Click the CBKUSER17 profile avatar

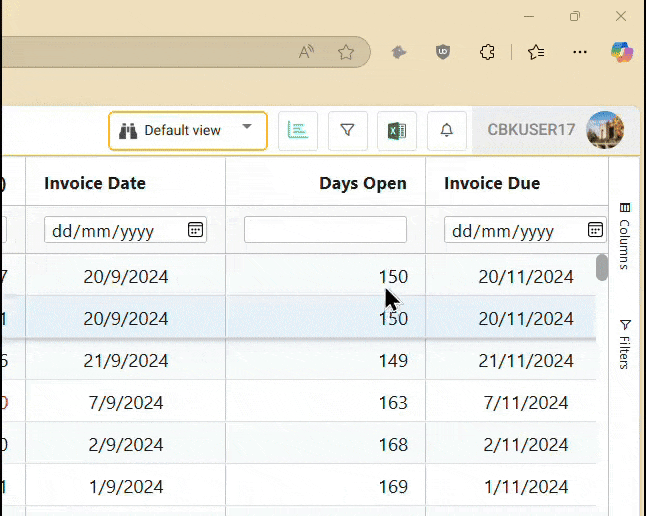click(x=605, y=130)
